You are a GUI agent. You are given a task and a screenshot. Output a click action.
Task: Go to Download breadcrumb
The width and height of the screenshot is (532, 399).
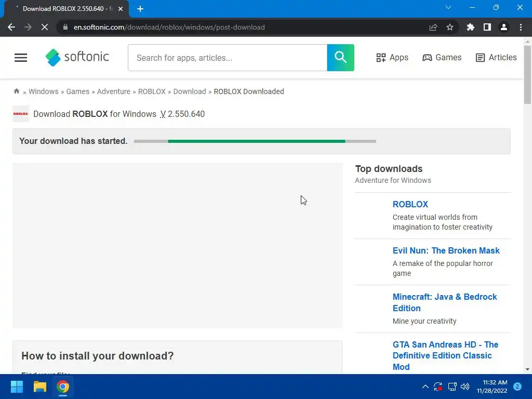point(190,91)
